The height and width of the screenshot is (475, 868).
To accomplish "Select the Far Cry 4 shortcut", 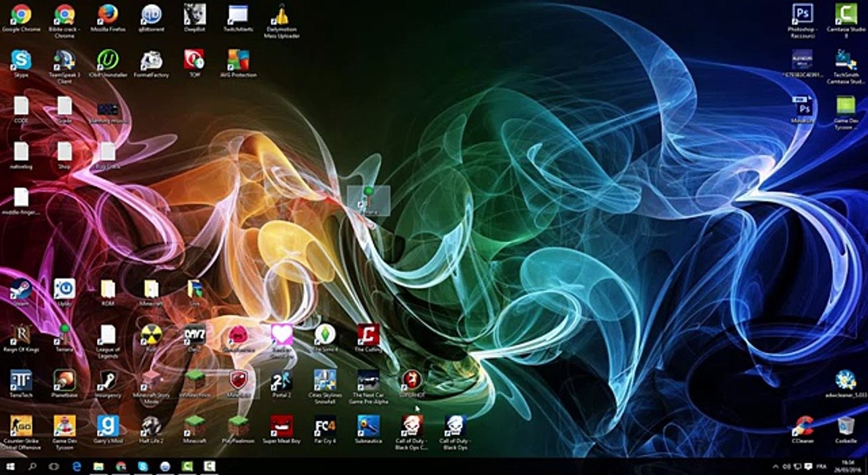I will tap(325, 429).
